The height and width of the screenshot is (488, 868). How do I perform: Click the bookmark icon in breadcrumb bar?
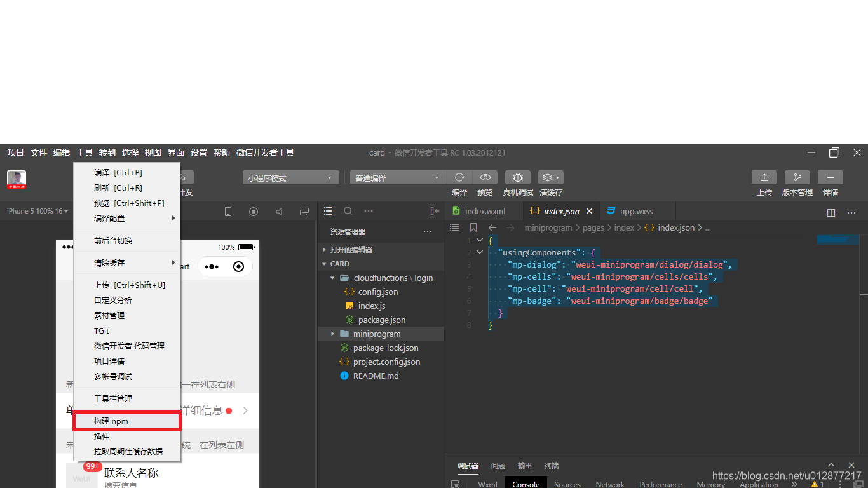[x=473, y=227]
